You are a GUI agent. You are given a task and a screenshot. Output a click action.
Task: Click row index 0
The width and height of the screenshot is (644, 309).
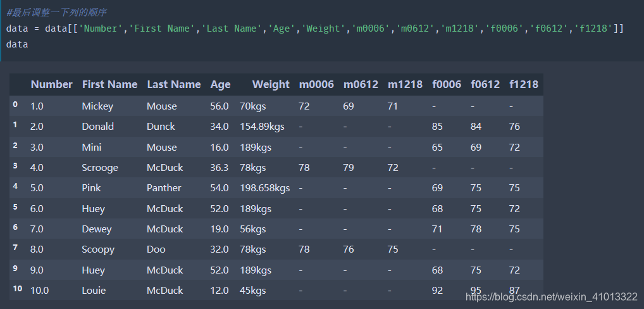[15, 104]
